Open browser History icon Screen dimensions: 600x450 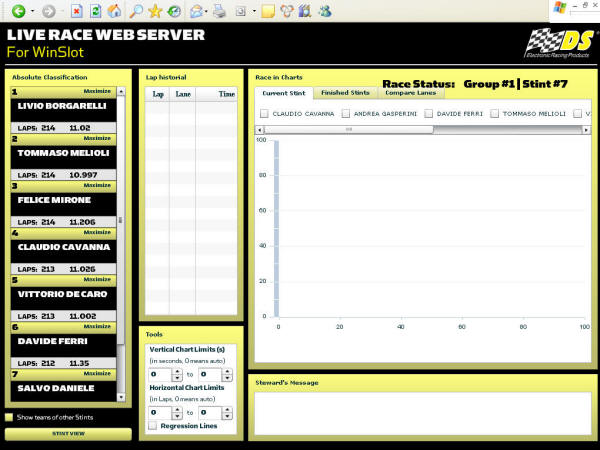[174, 11]
